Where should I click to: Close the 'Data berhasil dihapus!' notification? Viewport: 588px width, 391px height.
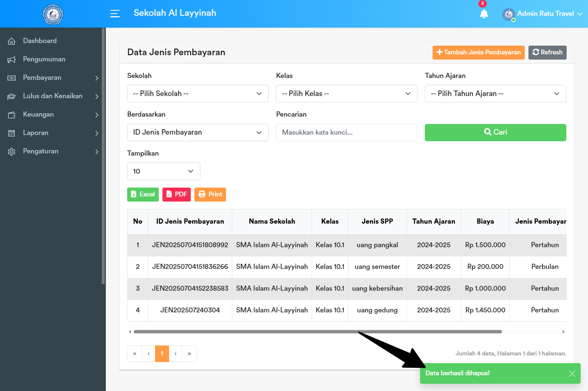572,373
